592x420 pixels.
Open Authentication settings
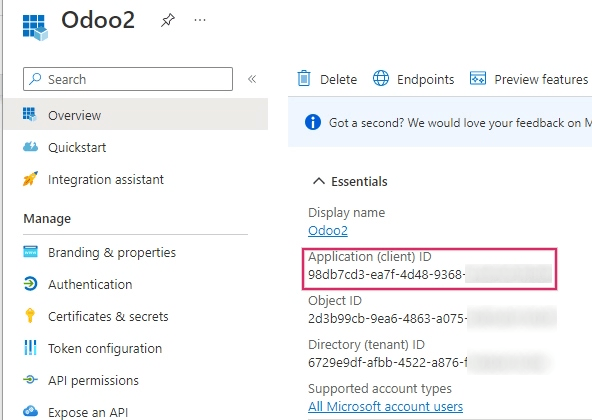90,284
